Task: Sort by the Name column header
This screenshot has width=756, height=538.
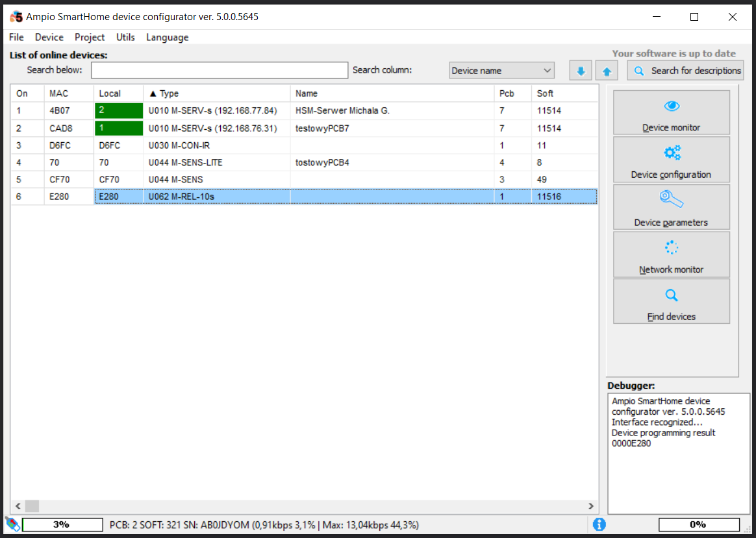Action: pos(392,93)
